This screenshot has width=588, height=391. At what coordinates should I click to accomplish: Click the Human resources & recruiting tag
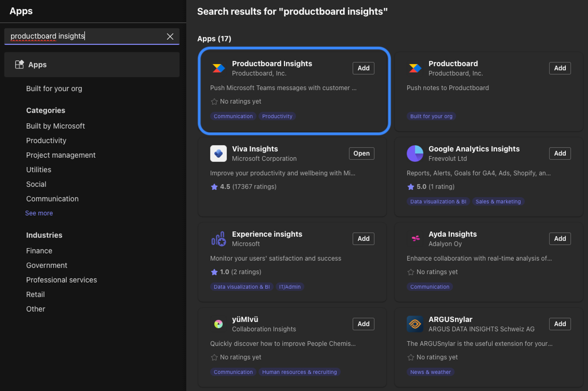pos(299,372)
